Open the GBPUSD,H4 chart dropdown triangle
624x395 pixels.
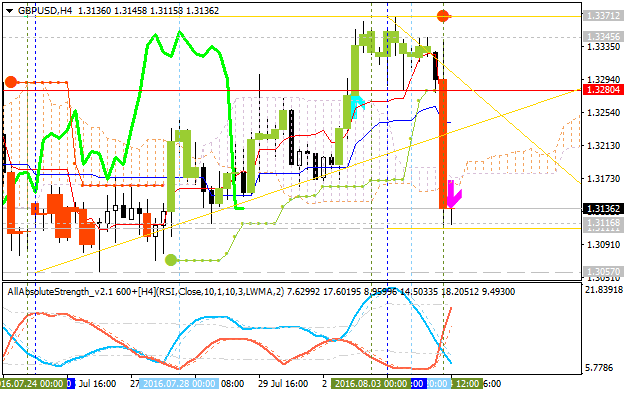(9, 11)
